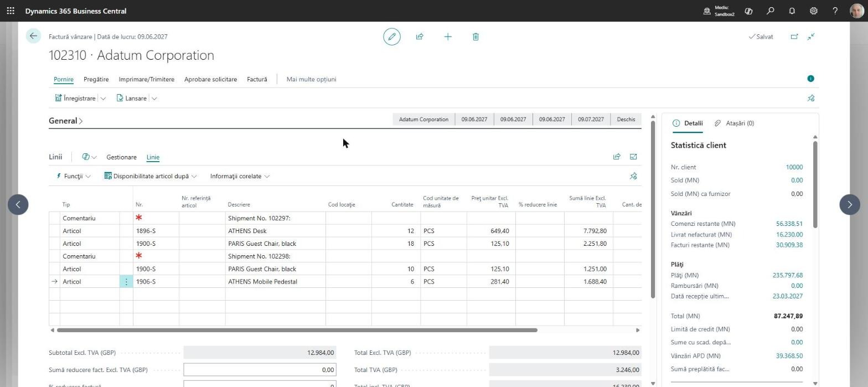This screenshot has width=868, height=387.
Task: Open the settings gear
Action: click(814, 11)
